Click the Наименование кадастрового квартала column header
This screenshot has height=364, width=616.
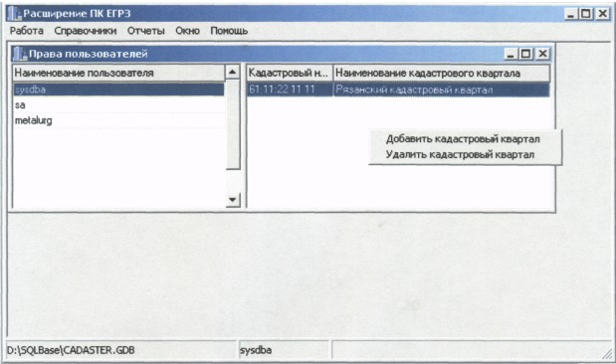[x=442, y=73]
